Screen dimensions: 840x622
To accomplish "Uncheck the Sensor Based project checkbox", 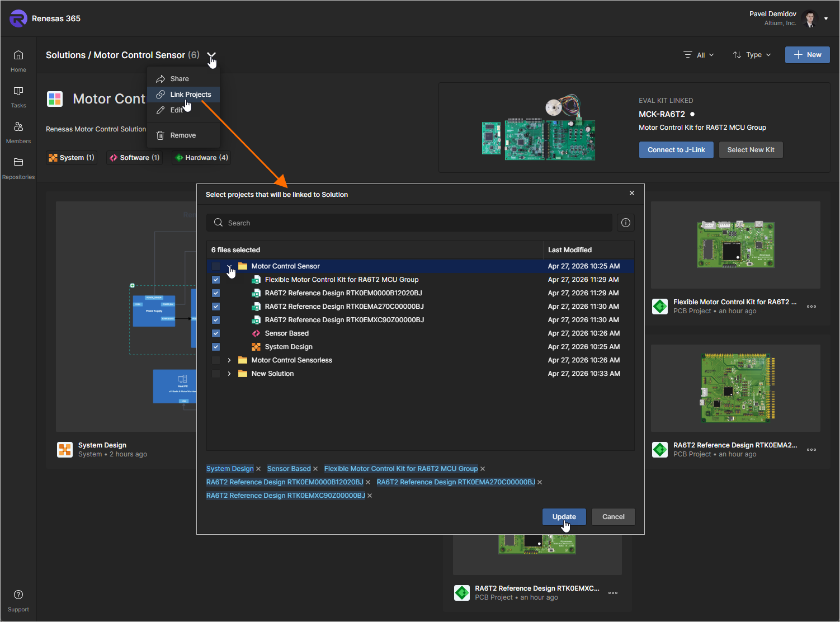I will click(216, 333).
